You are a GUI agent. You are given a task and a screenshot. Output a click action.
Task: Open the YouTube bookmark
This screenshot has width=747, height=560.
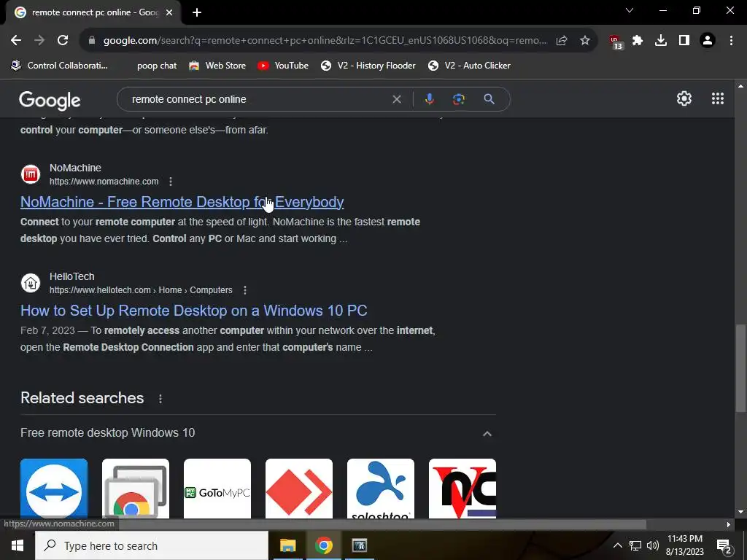pos(283,66)
